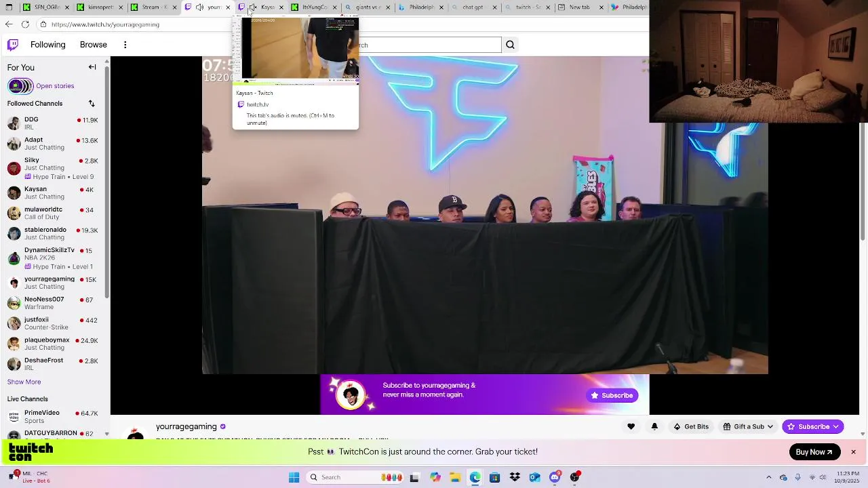
Task: Open the Subscribe dropdown arrow near Gift a Sub
Action: coord(836,426)
